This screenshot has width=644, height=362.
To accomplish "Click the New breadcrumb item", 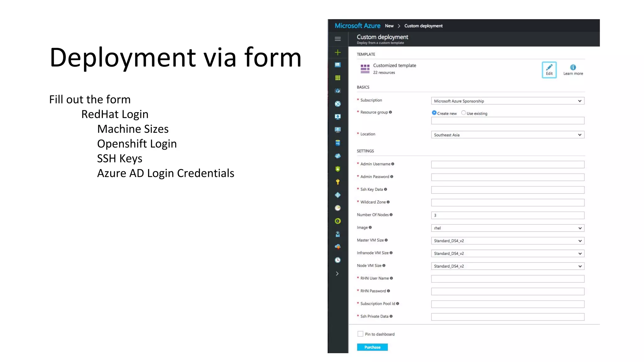I will (x=389, y=26).
